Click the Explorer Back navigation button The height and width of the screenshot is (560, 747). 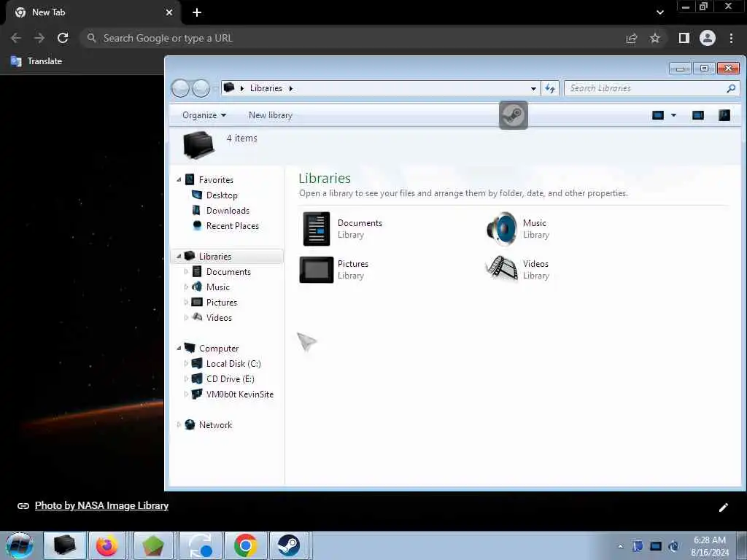click(x=181, y=88)
